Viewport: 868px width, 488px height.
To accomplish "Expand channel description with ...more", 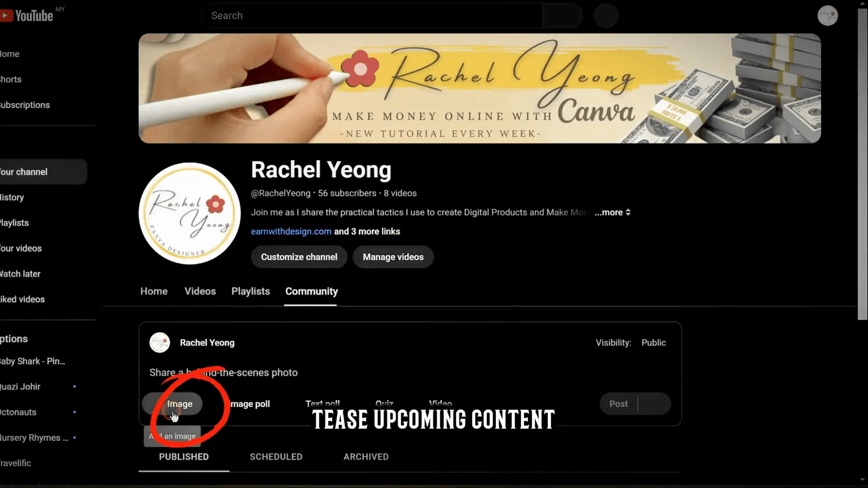I will 612,213.
